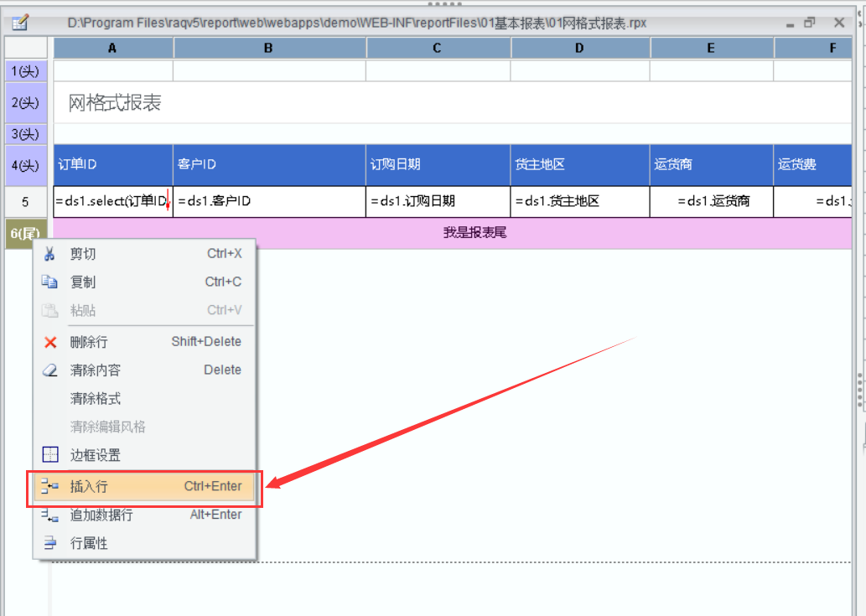The image size is (866, 616).
Task: Click the copy icon beside 复制
Action: 50,282
